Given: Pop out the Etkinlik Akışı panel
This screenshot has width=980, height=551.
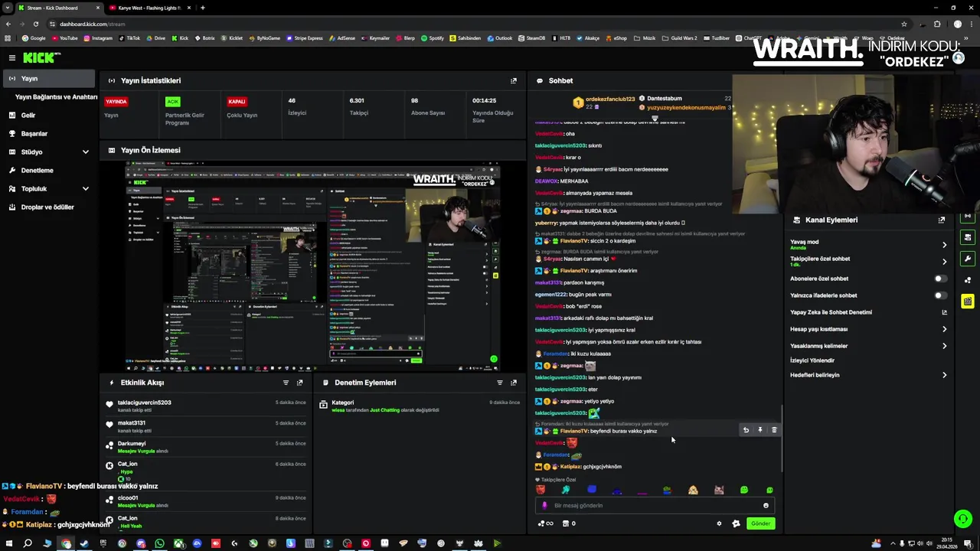Looking at the screenshot, I should click(299, 383).
